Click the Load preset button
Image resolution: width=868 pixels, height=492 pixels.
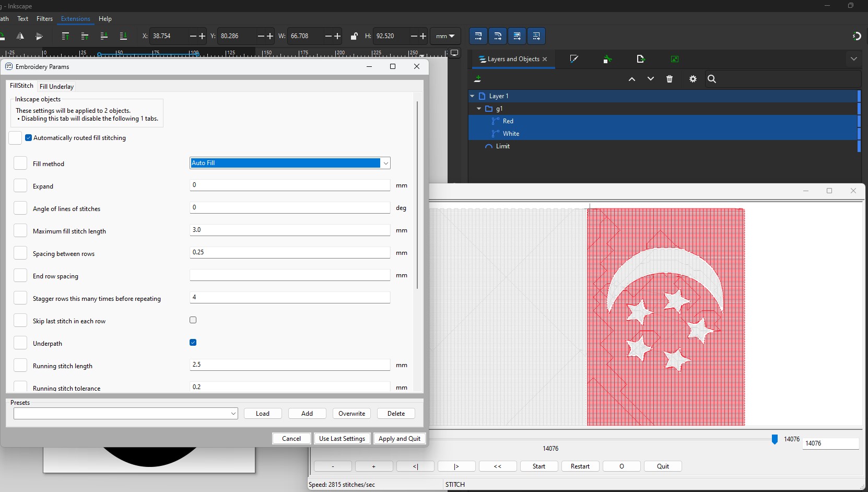tap(263, 414)
